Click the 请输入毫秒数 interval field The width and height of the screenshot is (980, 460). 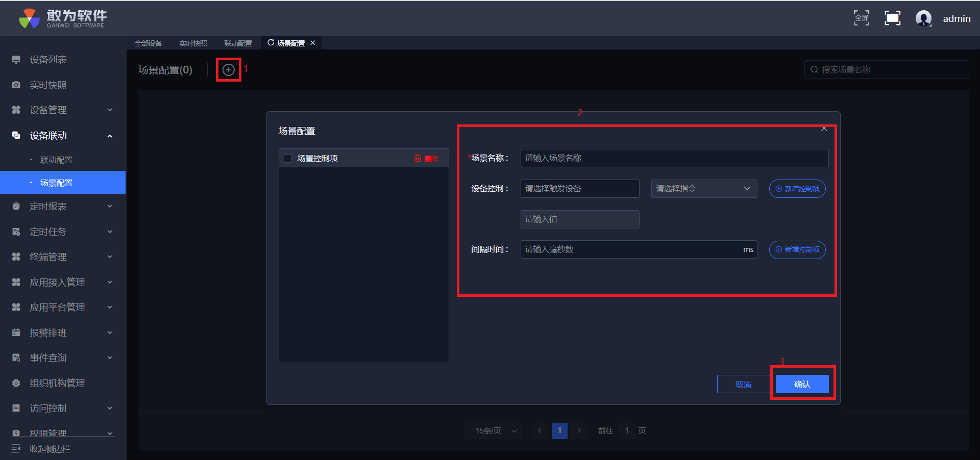[x=639, y=249]
